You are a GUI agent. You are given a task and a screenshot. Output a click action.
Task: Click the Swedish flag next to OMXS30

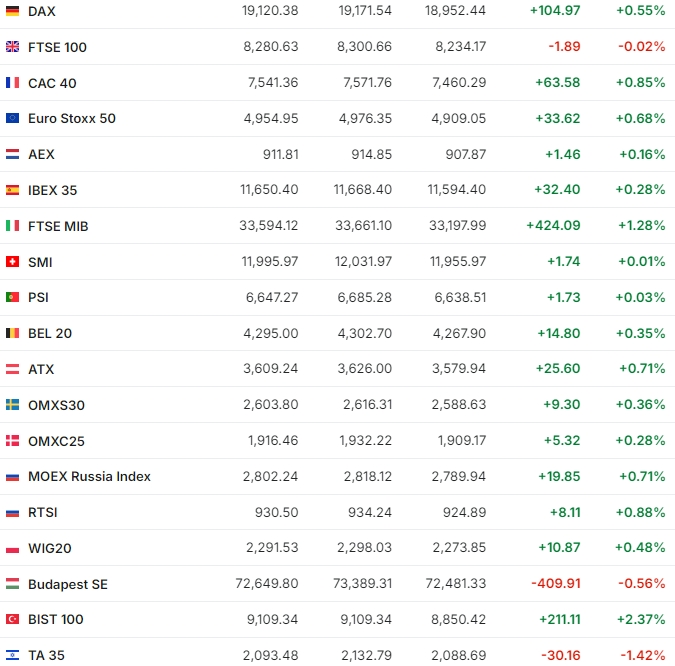tap(12, 405)
